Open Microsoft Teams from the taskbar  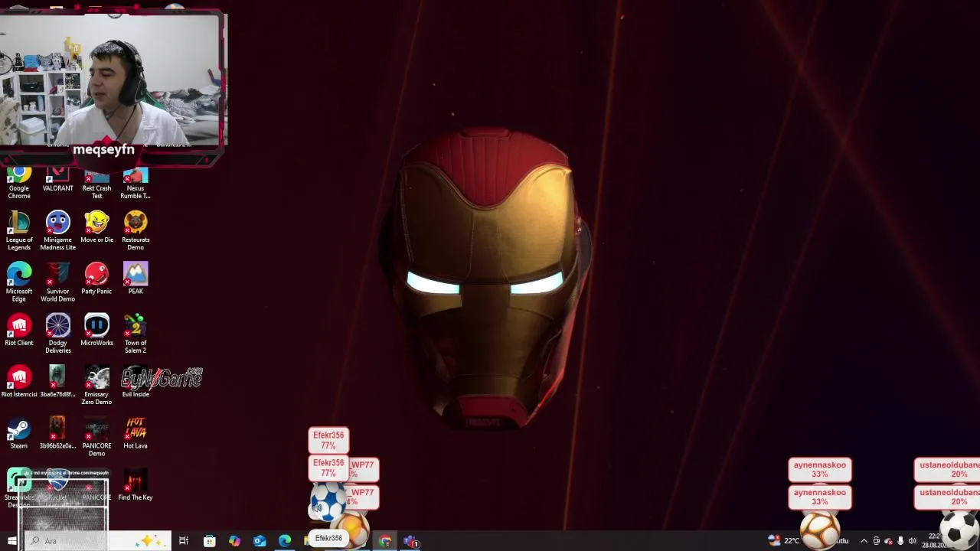click(x=411, y=541)
